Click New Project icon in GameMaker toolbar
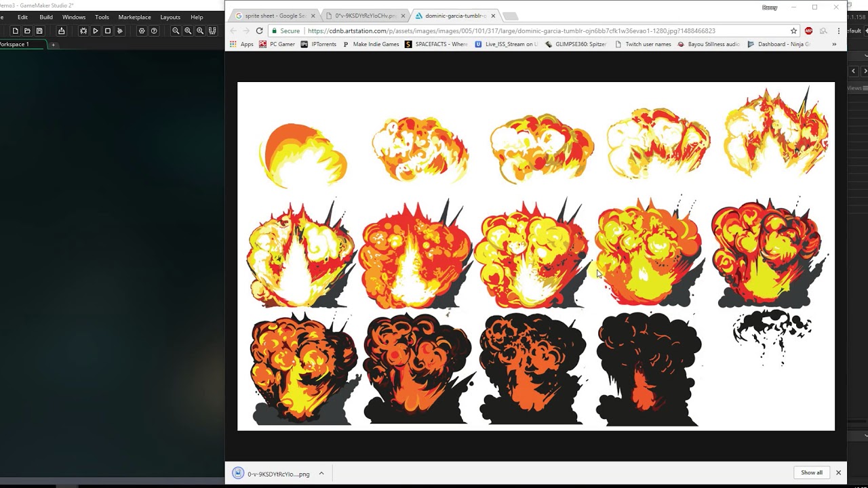Viewport: 868px width, 488px height. click(15, 30)
